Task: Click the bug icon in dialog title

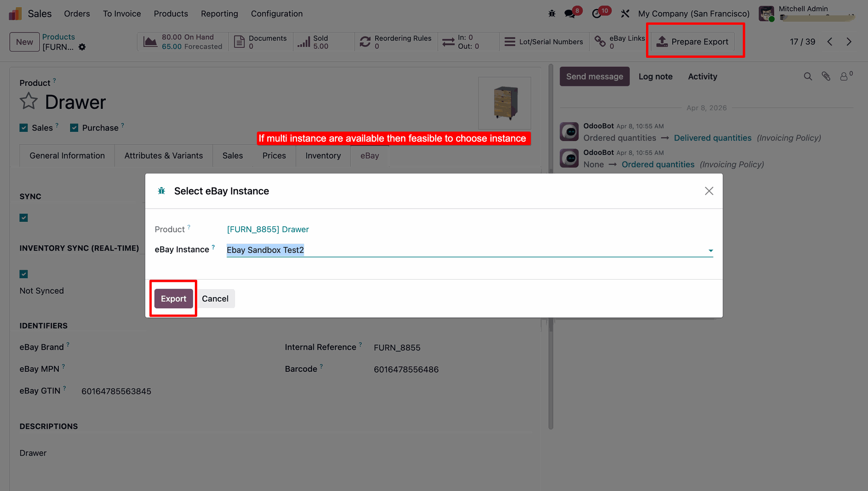Action: (x=161, y=191)
